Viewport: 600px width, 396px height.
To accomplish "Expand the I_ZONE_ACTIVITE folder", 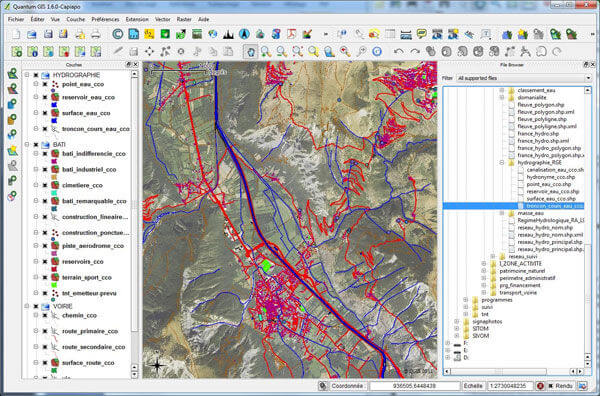I will click(484, 264).
